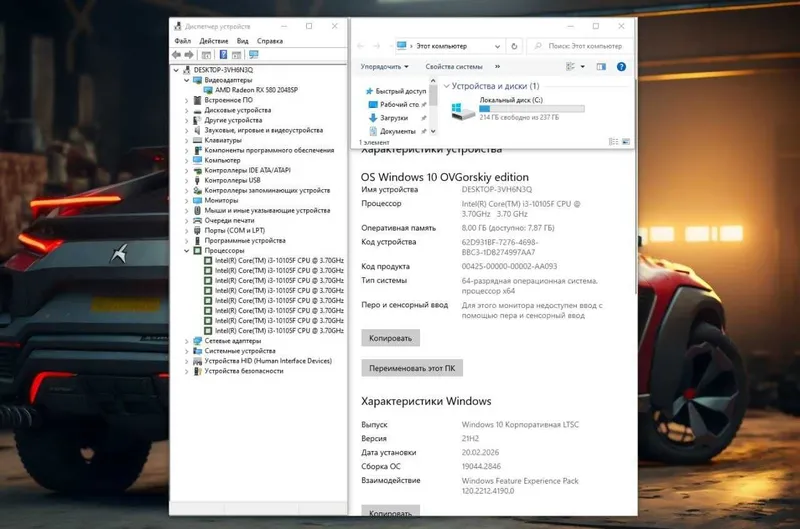The height and width of the screenshot is (529, 800).
Task: Select the Мыши и иные указывающие устройства row
Action: coord(267,211)
